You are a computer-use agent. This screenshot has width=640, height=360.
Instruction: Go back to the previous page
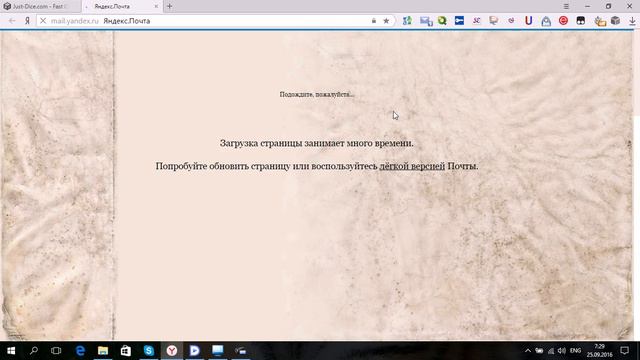(x=12, y=21)
